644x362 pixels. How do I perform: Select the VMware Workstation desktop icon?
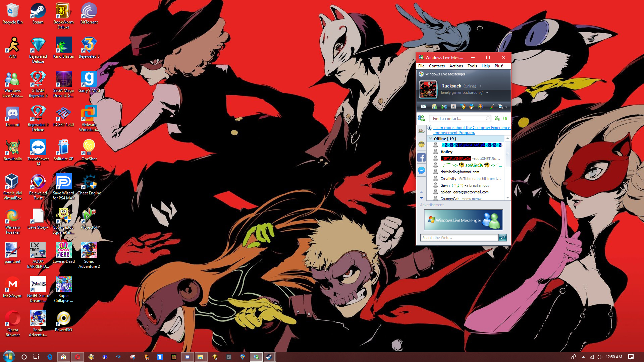pos(89,119)
